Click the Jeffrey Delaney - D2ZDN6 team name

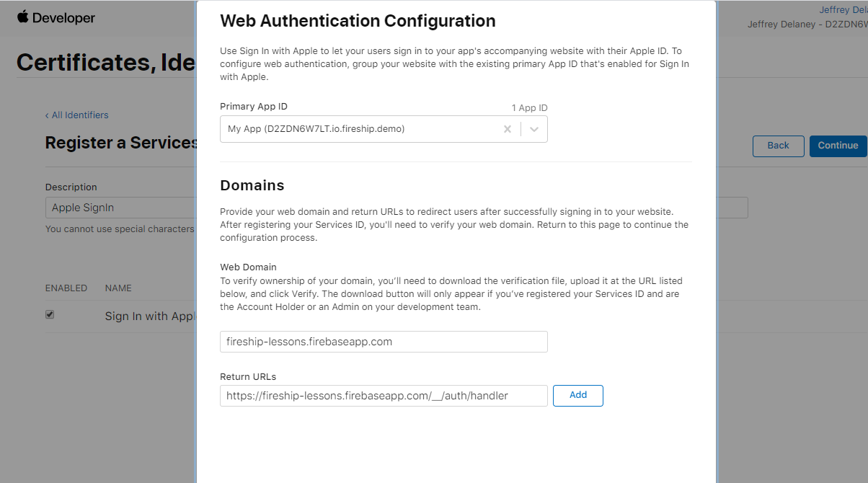(807, 24)
